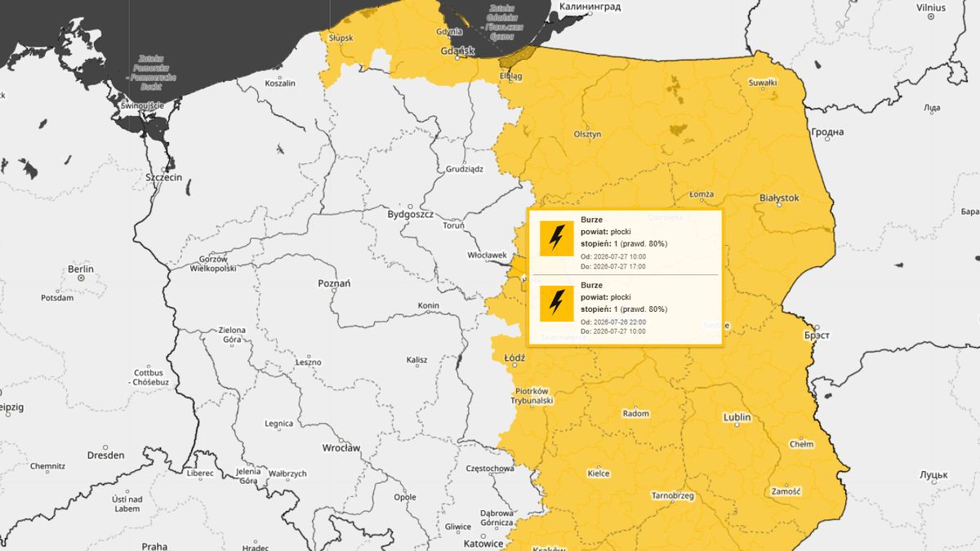Click the Elbląg label
This screenshot has width=980, height=551.
510,76
